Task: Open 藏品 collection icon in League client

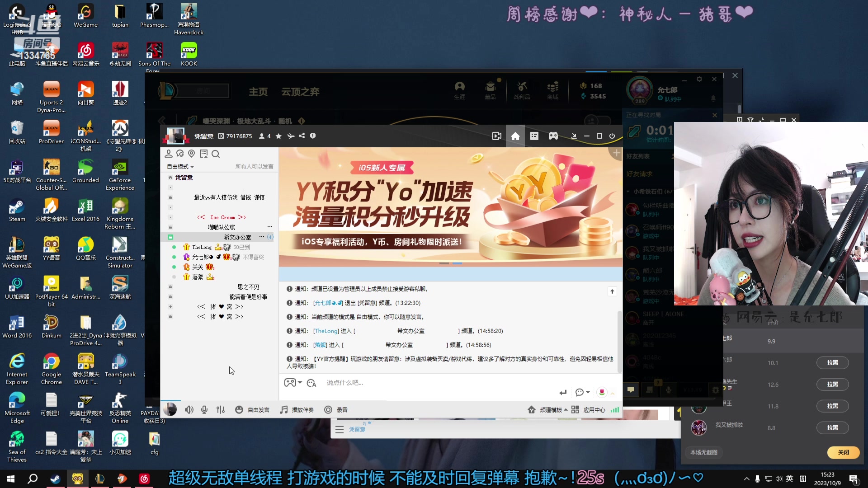Action: coord(490,90)
